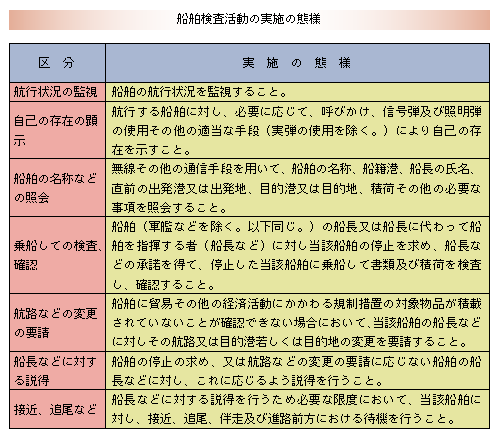Click the 自己の存在の顕示 category cell
500x439 pixels.
[x=57, y=130]
